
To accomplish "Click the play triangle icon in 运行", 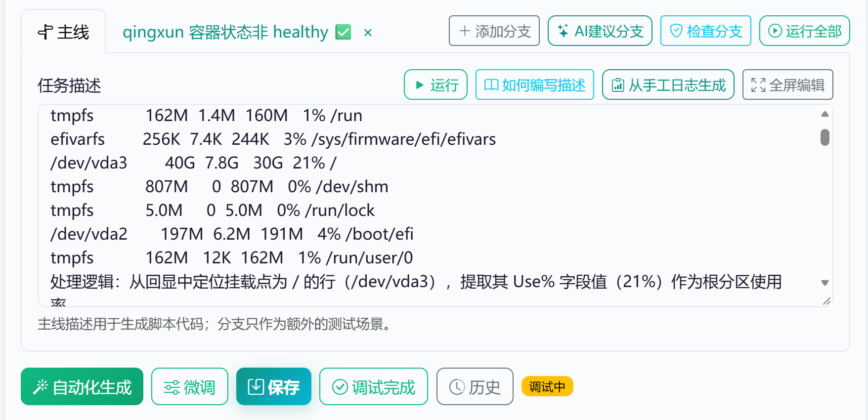I will (420, 85).
